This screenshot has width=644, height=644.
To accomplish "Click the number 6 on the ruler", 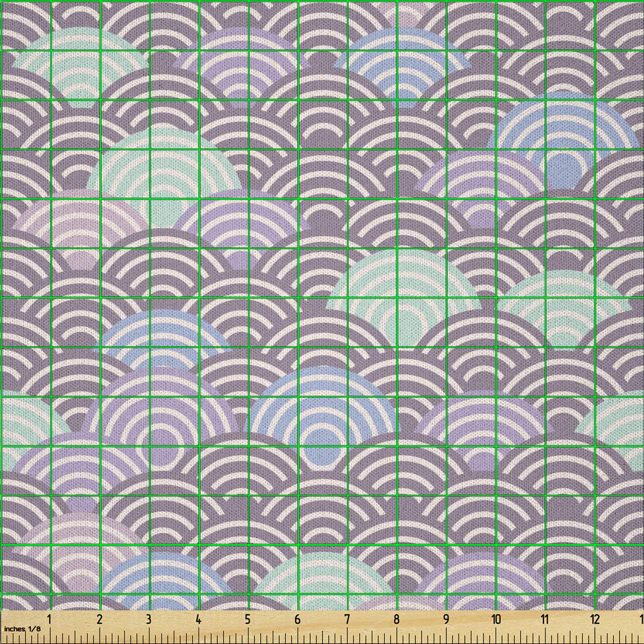I will [297, 619].
